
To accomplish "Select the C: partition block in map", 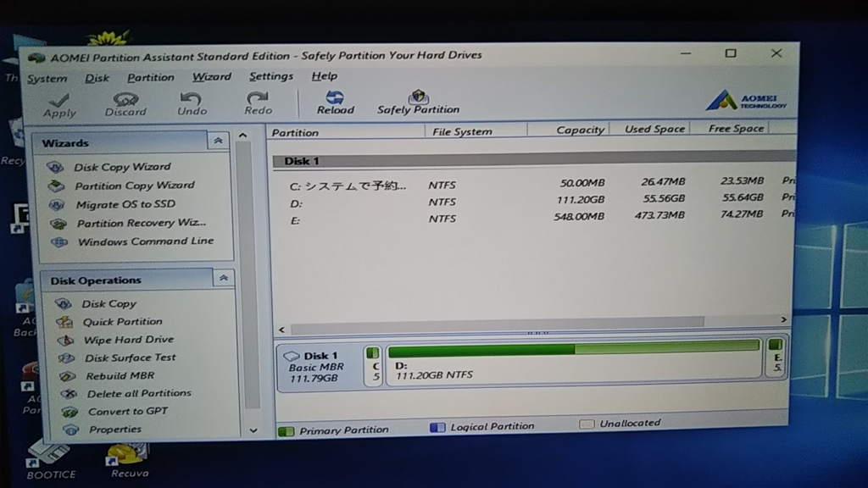I will point(374,364).
